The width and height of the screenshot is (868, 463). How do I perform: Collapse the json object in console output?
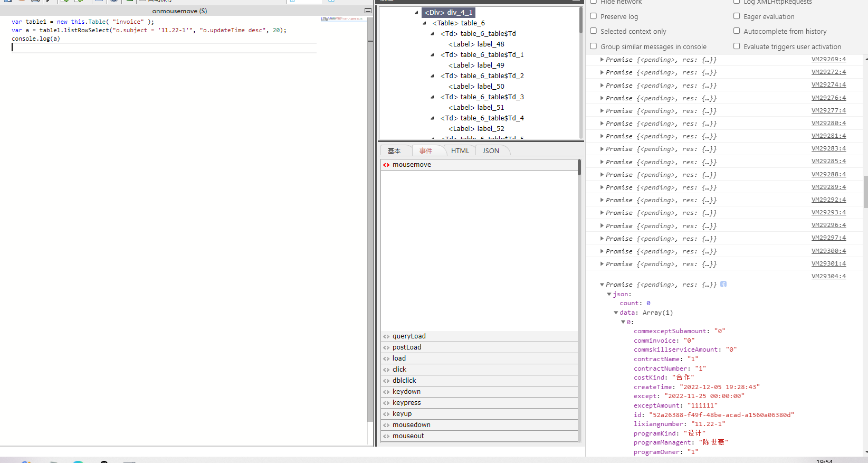(609, 294)
